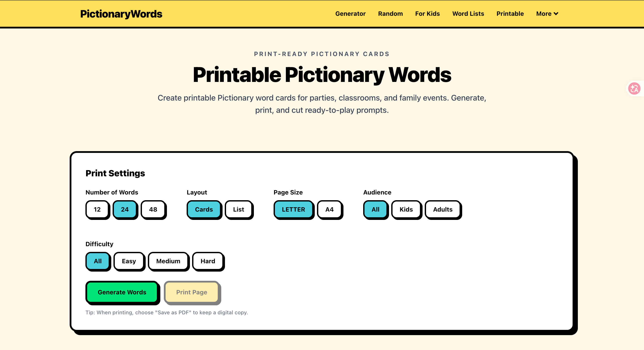
Task: Click the Generate Words button
Action: pos(122,292)
